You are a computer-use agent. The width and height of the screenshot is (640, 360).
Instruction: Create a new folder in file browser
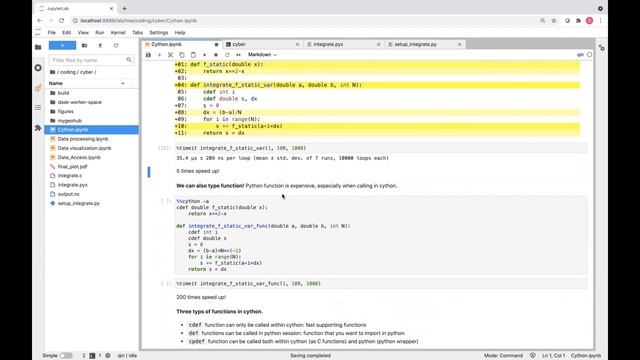click(x=84, y=45)
